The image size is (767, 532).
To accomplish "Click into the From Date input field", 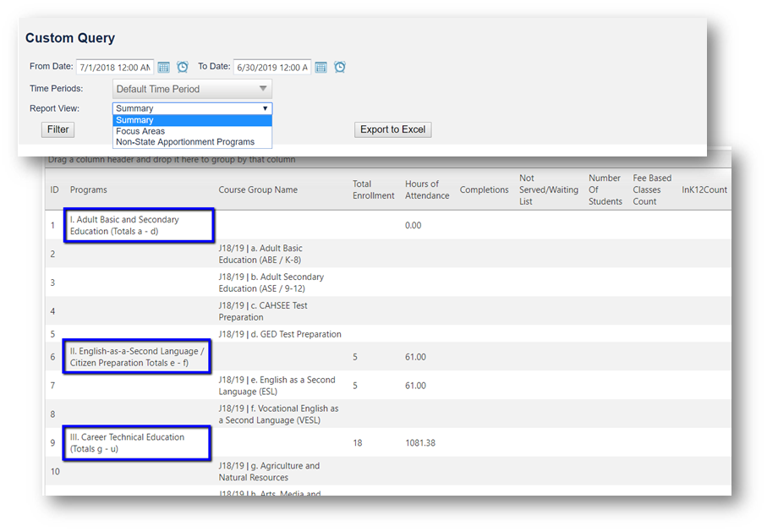I will click(x=114, y=67).
